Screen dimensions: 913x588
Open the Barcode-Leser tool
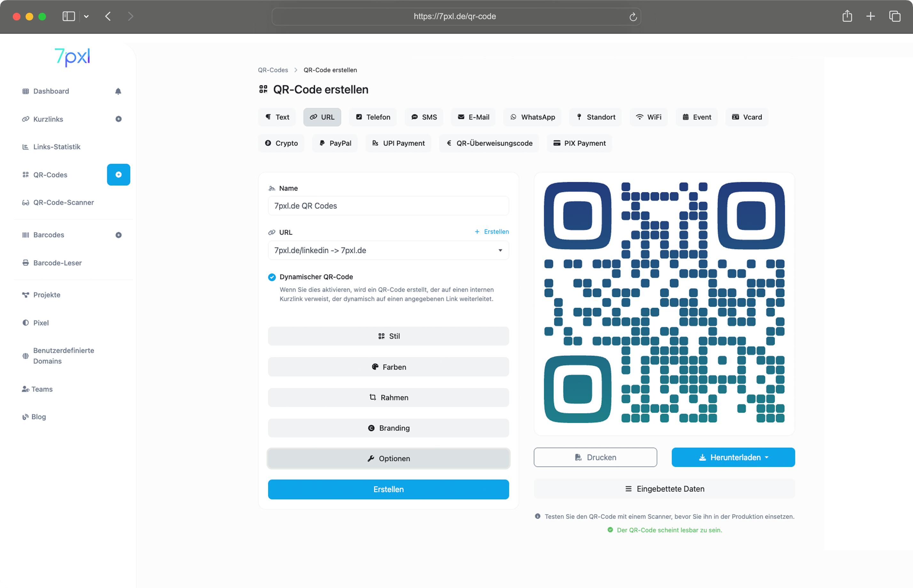click(x=57, y=263)
